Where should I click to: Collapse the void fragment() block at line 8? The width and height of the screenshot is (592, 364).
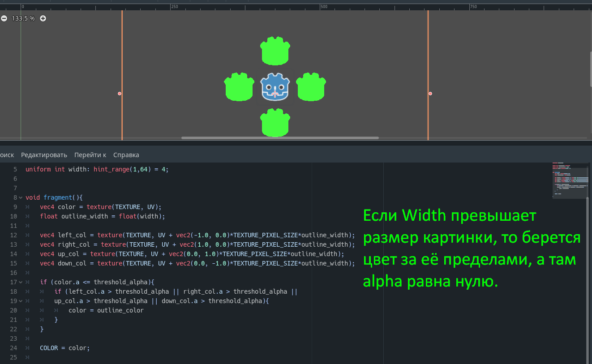(21, 197)
